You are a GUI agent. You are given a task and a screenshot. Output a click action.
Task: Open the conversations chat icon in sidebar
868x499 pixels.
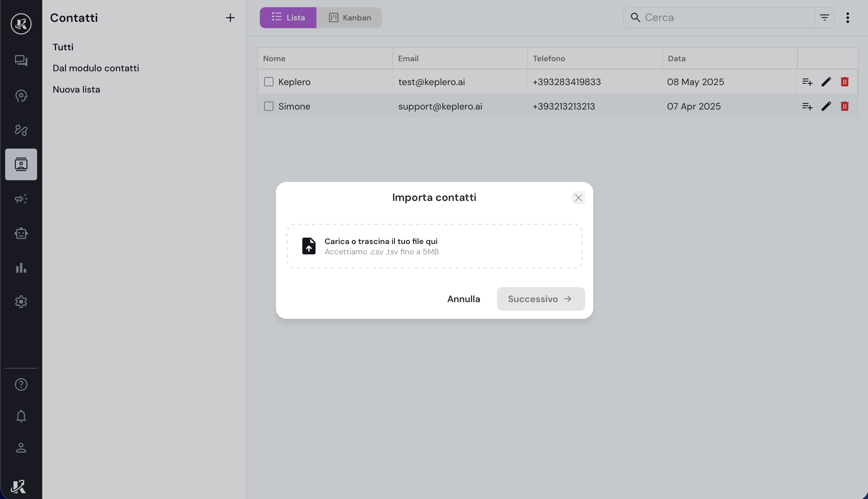pyautogui.click(x=21, y=61)
